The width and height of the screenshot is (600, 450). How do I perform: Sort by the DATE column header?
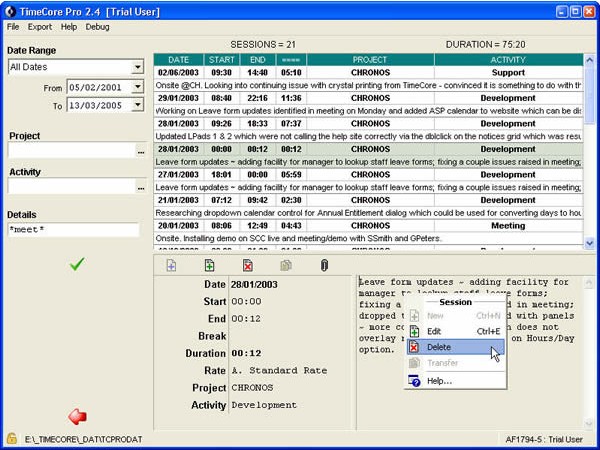pyautogui.click(x=178, y=60)
